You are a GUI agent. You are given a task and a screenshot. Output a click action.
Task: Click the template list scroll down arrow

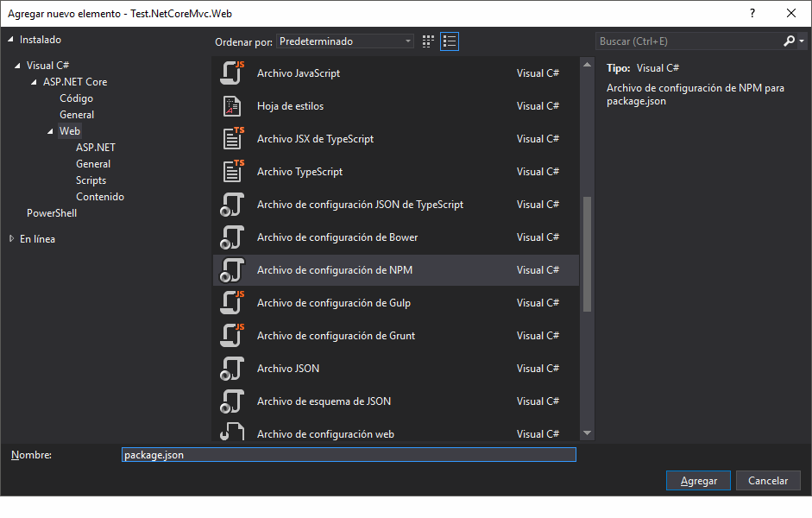[x=587, y=433]
